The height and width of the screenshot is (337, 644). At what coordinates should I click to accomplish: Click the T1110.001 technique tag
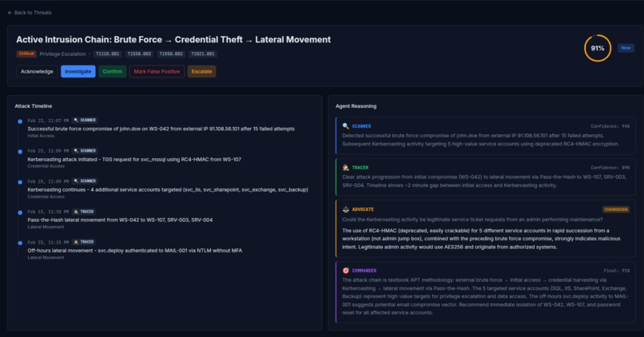[108, 54]
